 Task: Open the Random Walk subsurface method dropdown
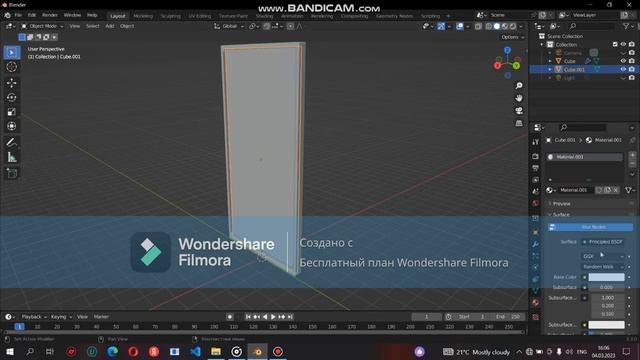pos(603,267)
